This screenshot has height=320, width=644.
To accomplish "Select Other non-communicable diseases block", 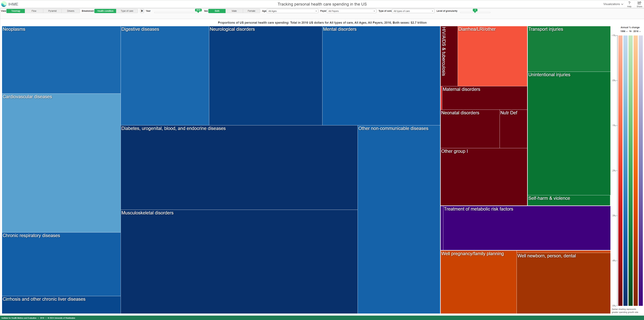I will (399, 219).
